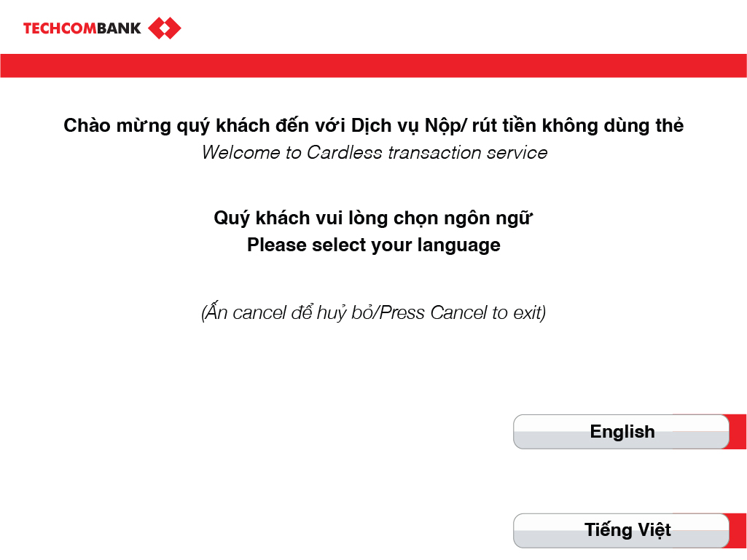Viewport: 747px width, 560px height.
Task: Click the "Ấn cancel để huỷ bỏ" hint
Action: click(289, 313)
